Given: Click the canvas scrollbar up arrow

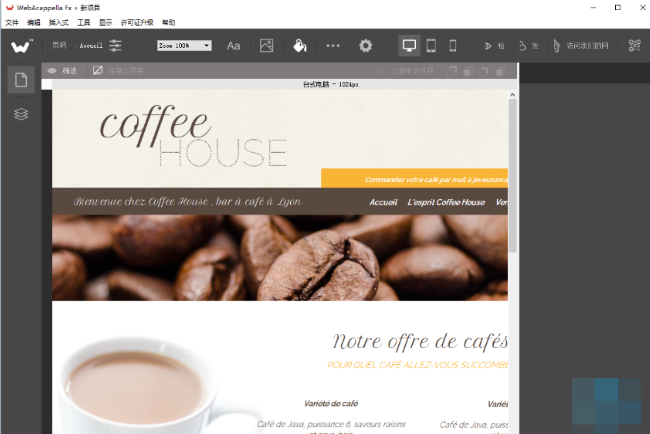Looking at the screenshot, I should (513, 95).
